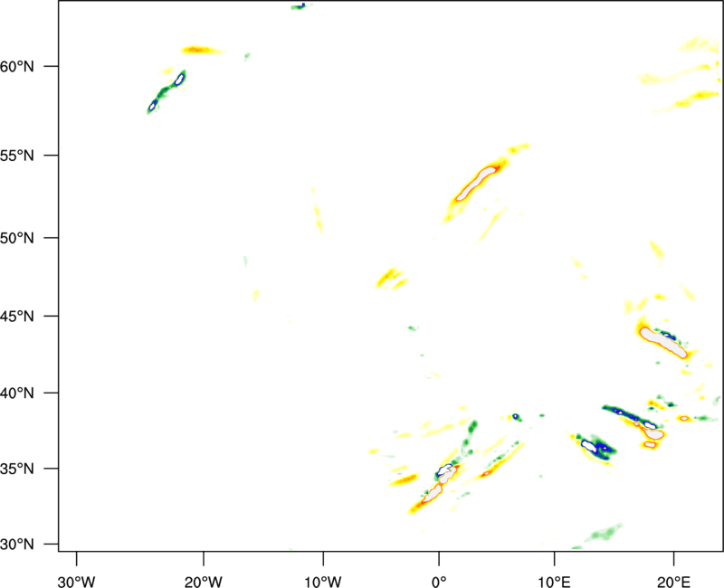Click the 30°W longitude label

(76, 582)
